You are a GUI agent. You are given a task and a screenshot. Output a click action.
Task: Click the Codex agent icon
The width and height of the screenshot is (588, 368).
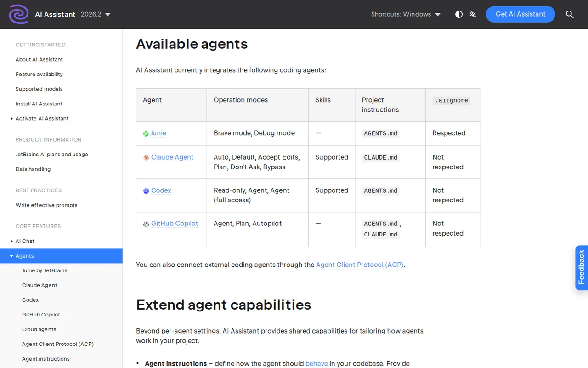pos(146,190)
